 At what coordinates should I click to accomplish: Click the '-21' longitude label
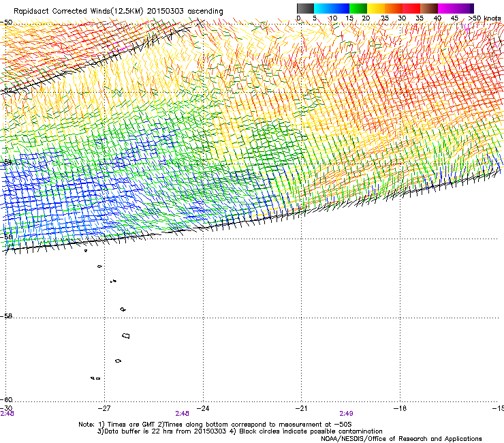(x=301, y=408)
